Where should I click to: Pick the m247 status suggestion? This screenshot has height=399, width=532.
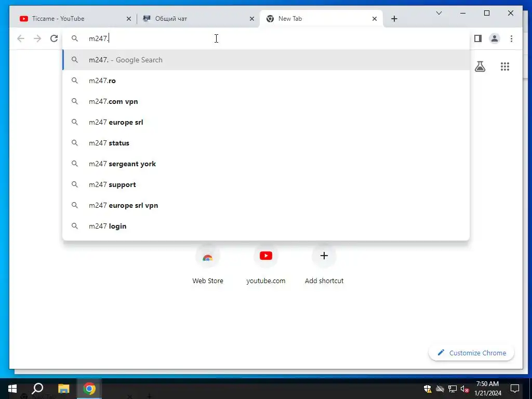tap(266, 143)
